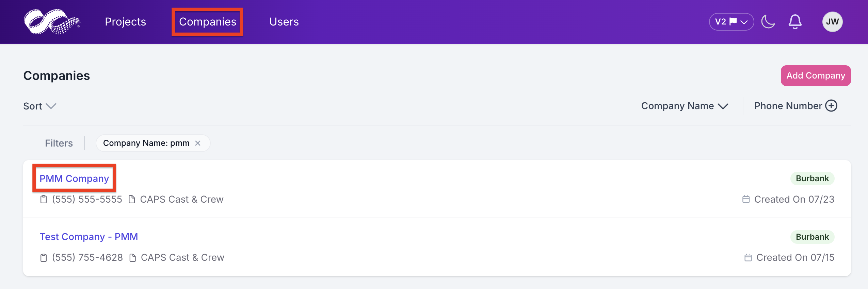The width and height of the screenshot is (868, 289).
Task: Click document icon next to PMM Company's CAPS Cast & Crew
Action: (132, 199)
